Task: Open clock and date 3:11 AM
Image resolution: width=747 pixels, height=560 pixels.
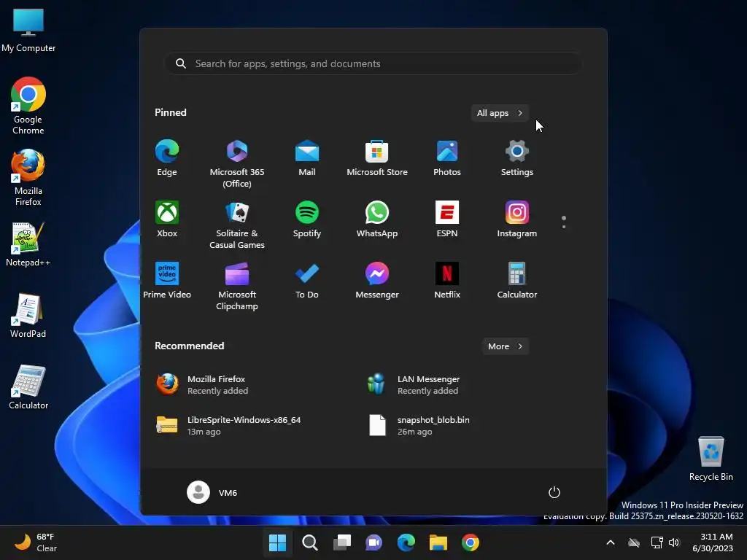Action: (713, 542)
